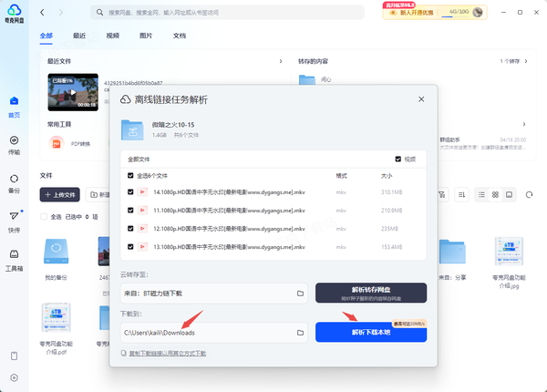This screenshot has height=392, width=547.
Task: Open 备份 (backup) in the left sidebar
Action: (x=14, y=181)
